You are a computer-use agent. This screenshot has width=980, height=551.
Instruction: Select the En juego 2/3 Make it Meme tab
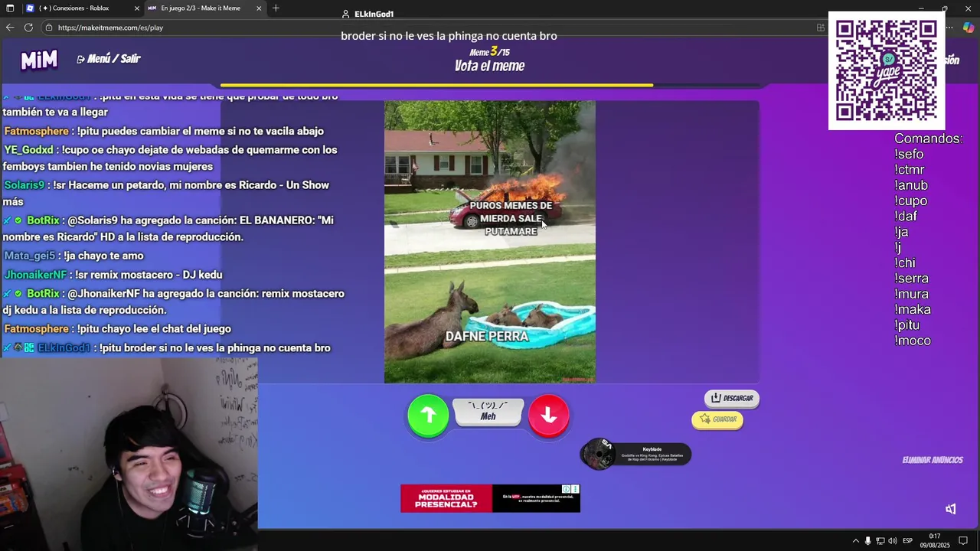point(201,8)
